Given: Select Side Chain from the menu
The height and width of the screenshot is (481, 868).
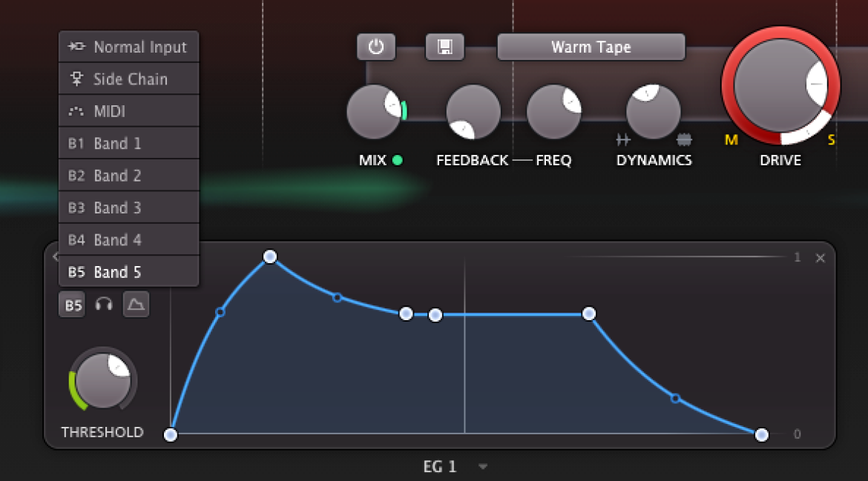Looking at the screenshot, I should click(x=128, y=79).
